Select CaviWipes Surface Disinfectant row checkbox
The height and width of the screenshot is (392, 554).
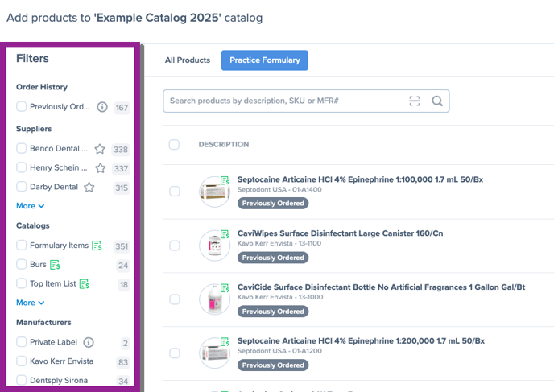pos(175,246)
